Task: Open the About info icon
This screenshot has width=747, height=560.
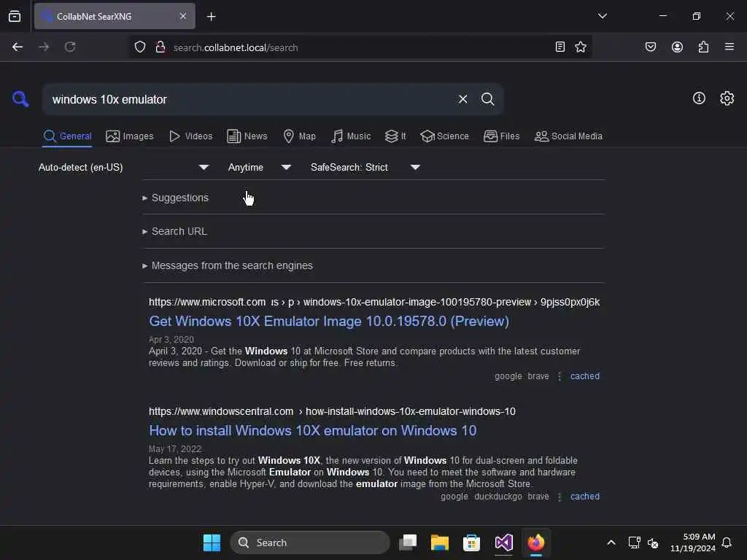Action: (699, 98)
